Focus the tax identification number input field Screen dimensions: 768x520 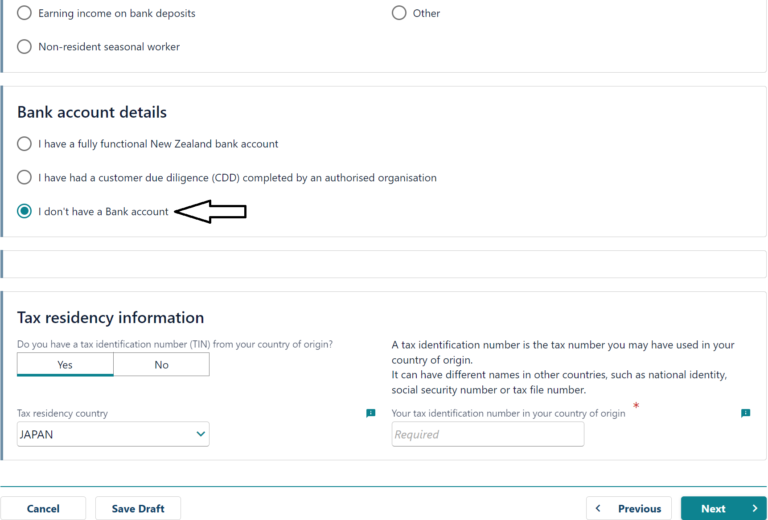(487, 434)
